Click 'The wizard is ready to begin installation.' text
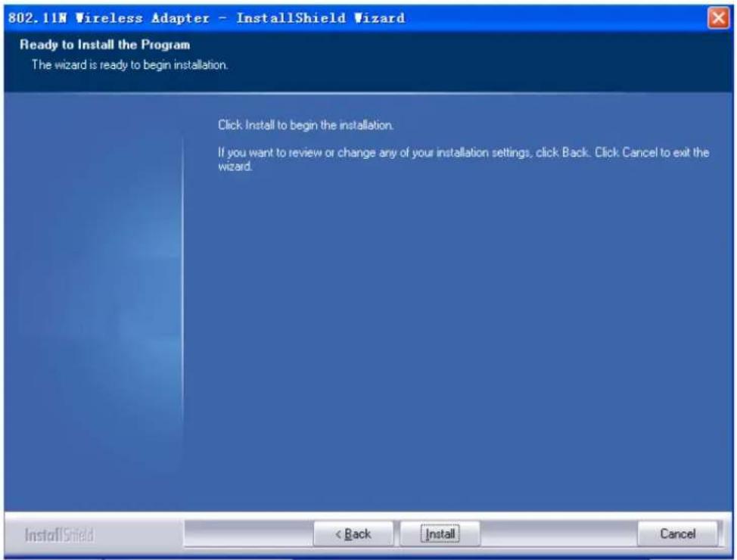737x560 pixels. pos(129,65)
